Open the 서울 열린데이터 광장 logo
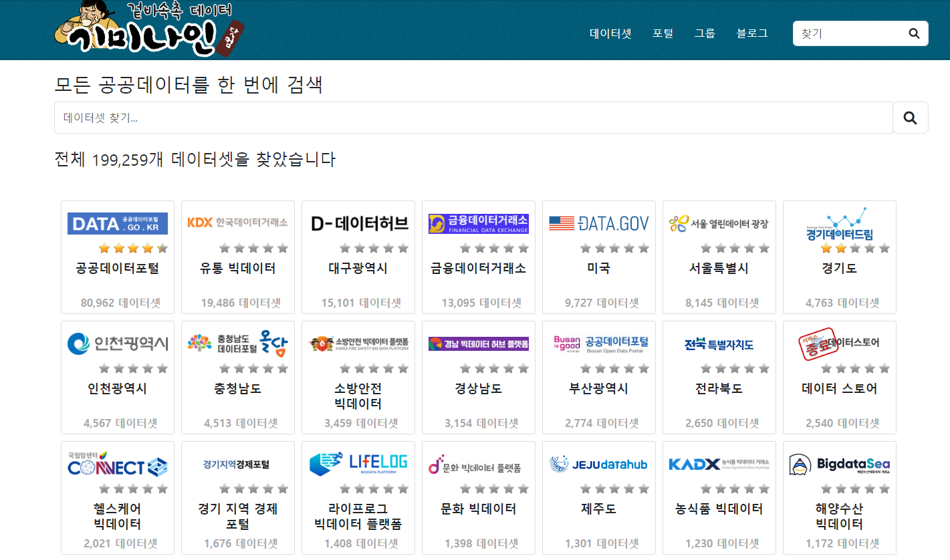Screen dimensions: 950x560 click(x=719, y=224)
